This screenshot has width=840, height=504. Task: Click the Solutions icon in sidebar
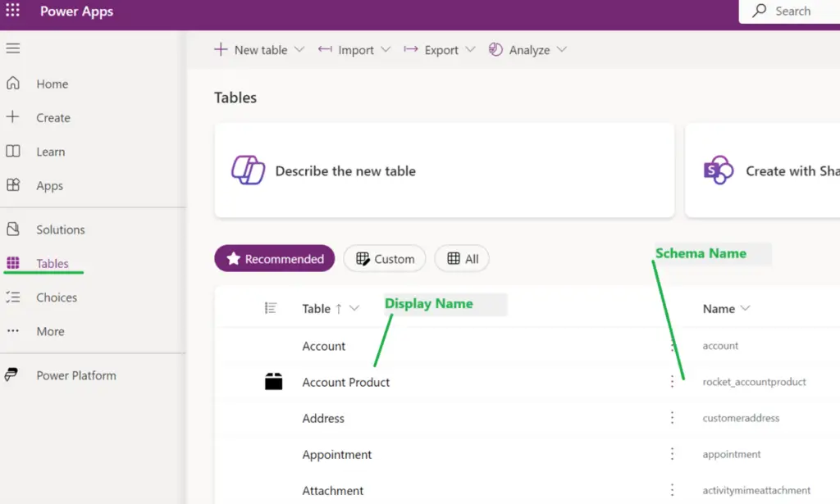[13, 229]
